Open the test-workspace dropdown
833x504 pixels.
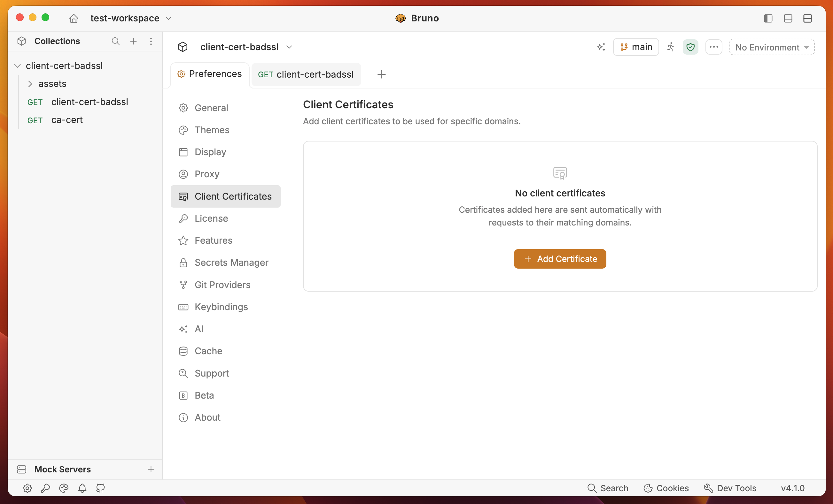(x=131, y=18)
